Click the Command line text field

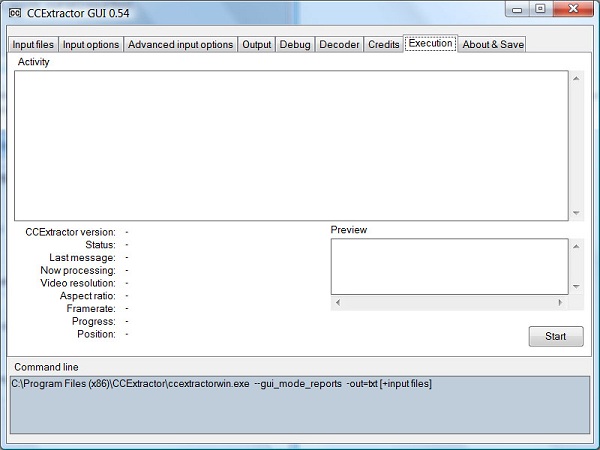pyautogui.click(x=299, y=405)
